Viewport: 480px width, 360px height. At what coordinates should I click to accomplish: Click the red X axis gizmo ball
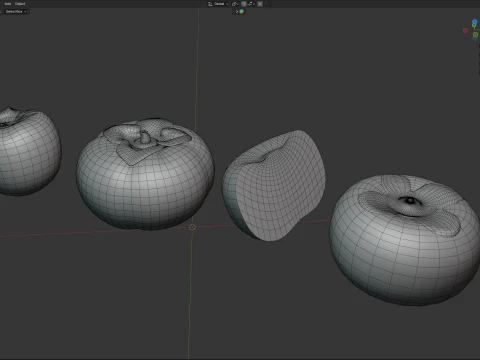465,30
